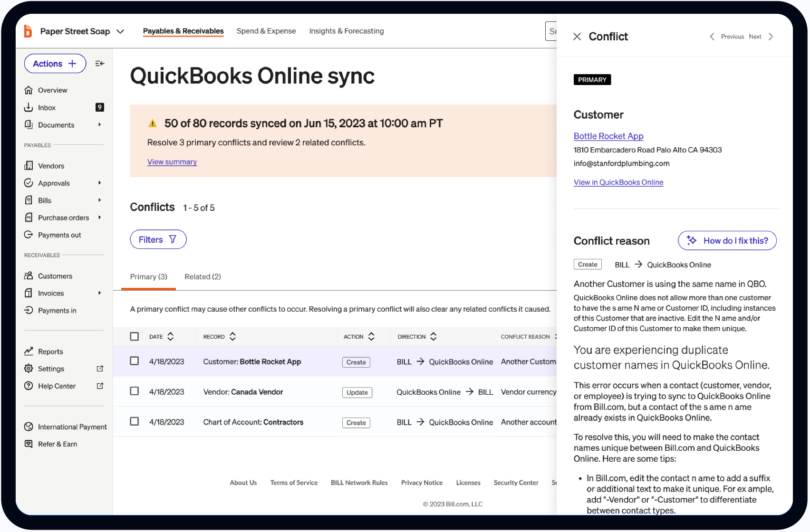The width and height of the screenshot is (810, 532).
Task: Go to next conflict chevron arrow
Action: pos(771,37)
